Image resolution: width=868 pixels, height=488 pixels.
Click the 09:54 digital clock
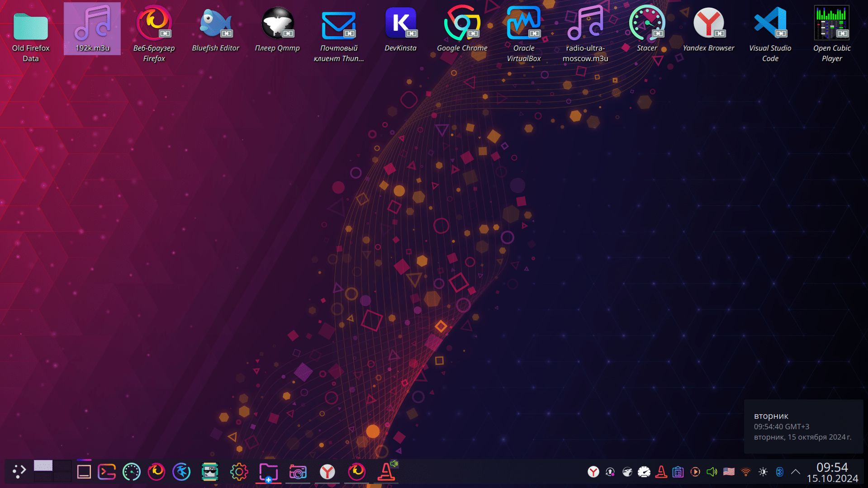tap(832, 472)
